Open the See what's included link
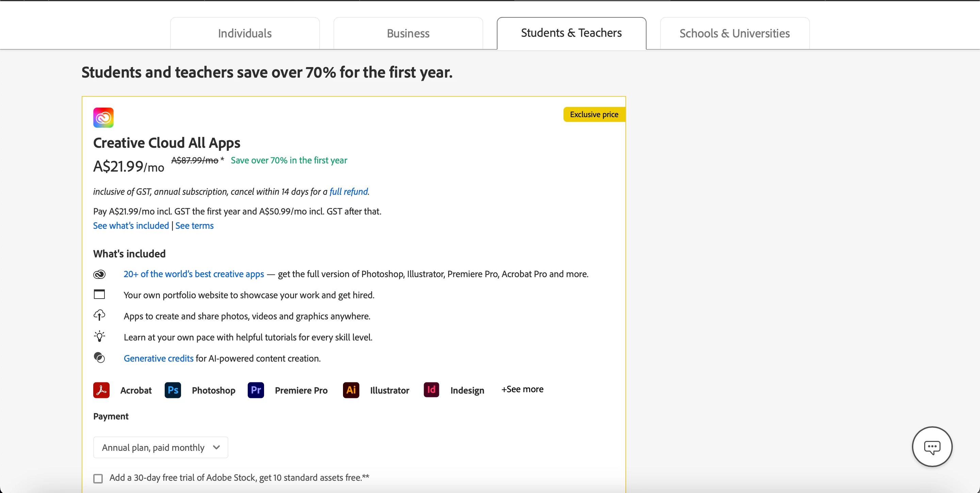The image size is (980, 493). click(x=131, y=225)
